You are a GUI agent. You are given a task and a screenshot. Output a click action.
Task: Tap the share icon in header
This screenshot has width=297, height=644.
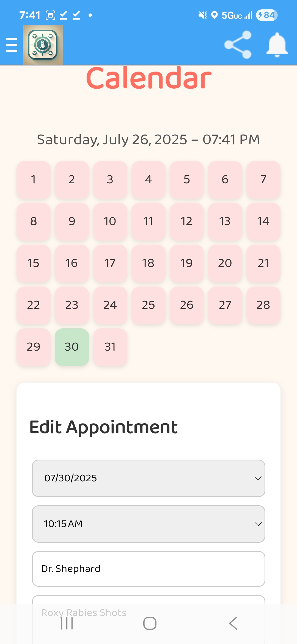(238, 45)
